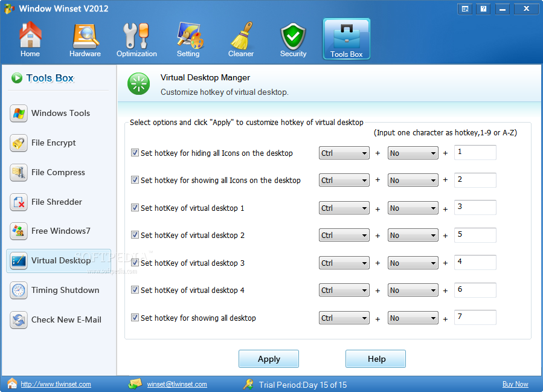Click the Timing Shutdown clock icon
This screenshot has height=392, width=543.
(x=19, y=290)
